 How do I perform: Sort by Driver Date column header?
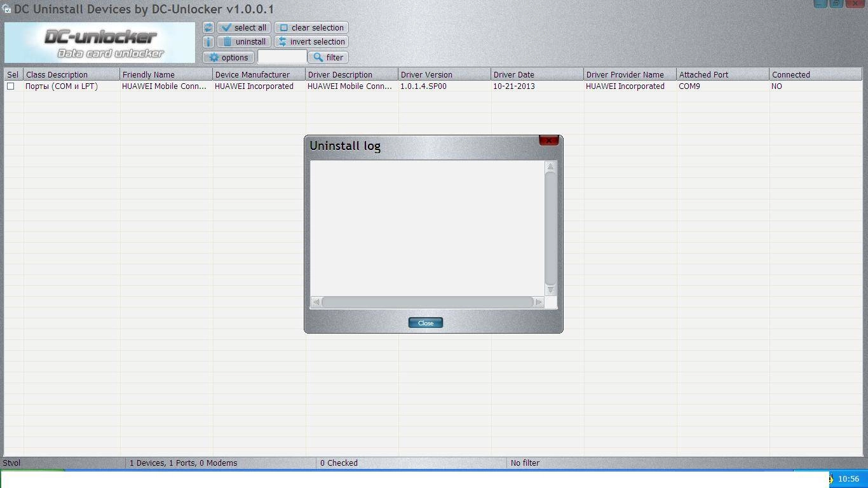point(538,74)
